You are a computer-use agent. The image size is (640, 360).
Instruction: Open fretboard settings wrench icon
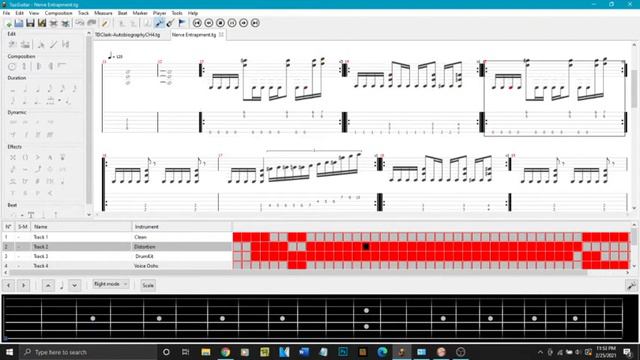point(631,285)
